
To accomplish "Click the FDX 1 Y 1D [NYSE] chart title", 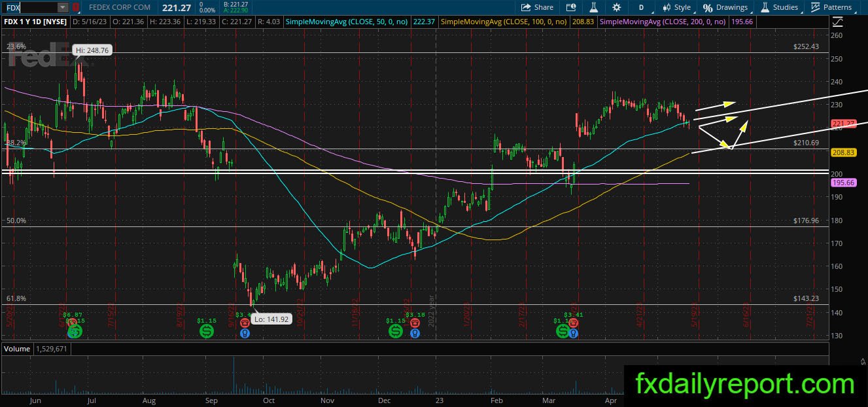I will coord(35,22).
